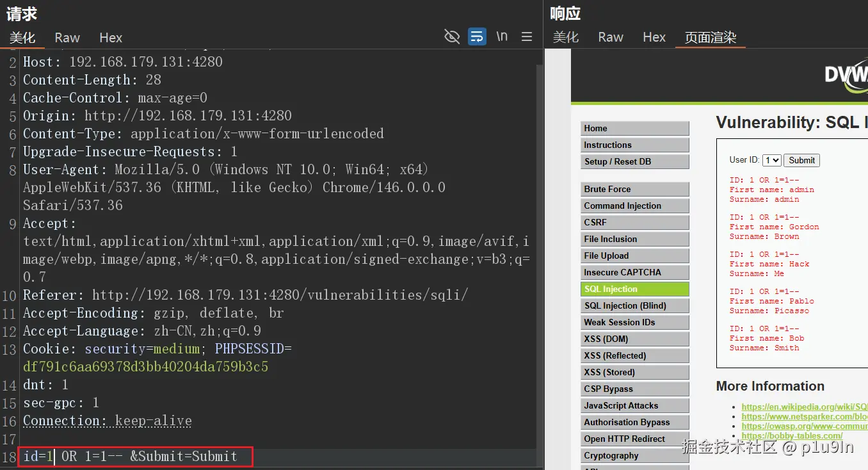This screenshot has height=470, width=868.
Task: Open the Weak Session IDs page
Action: [635, 322]
